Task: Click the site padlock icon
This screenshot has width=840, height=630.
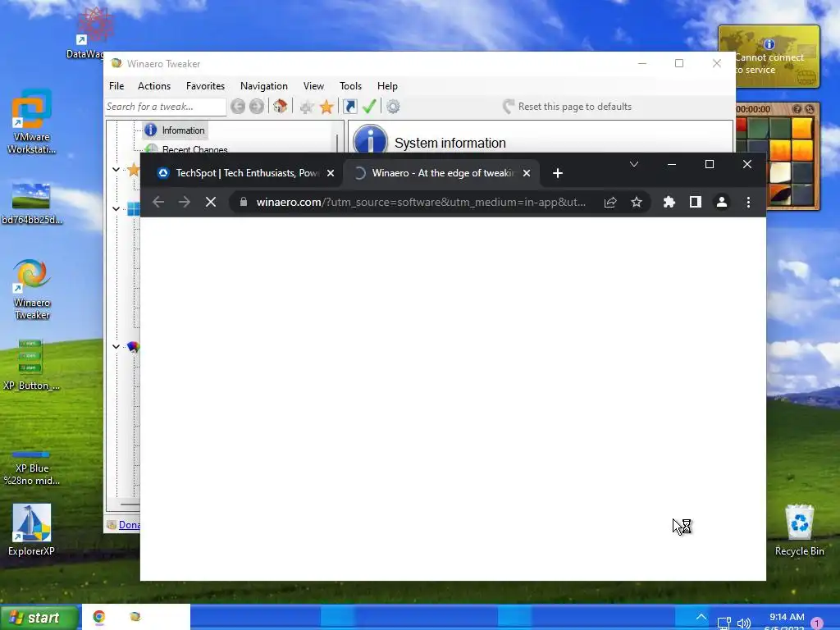Action: point(243,202)
